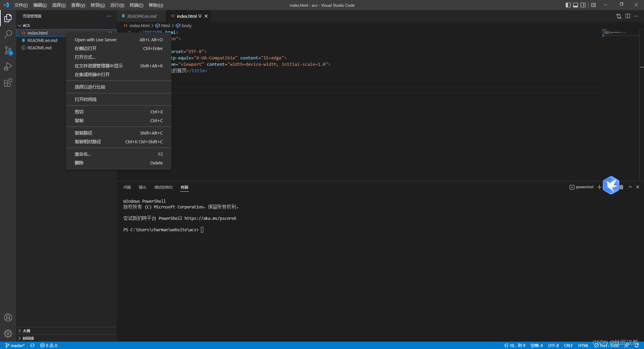Toggle the secondary side bar layout button
This screenshot has height=349, width=644.
coord(583,5)
